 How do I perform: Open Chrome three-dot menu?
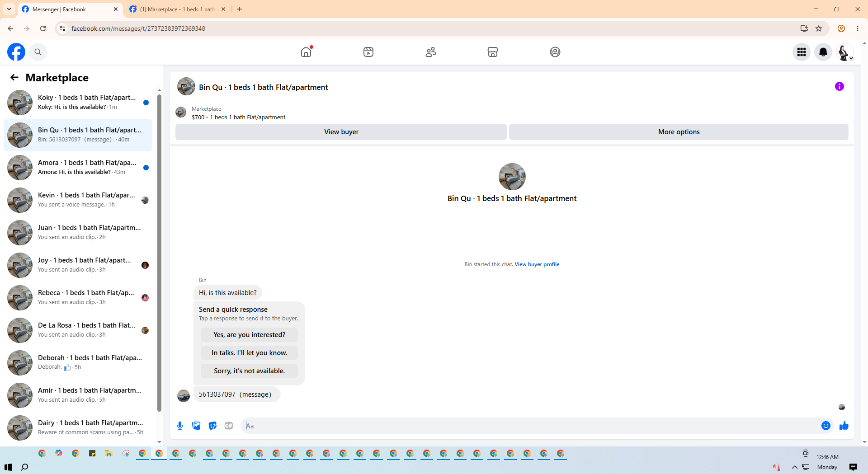click(858, 28)
